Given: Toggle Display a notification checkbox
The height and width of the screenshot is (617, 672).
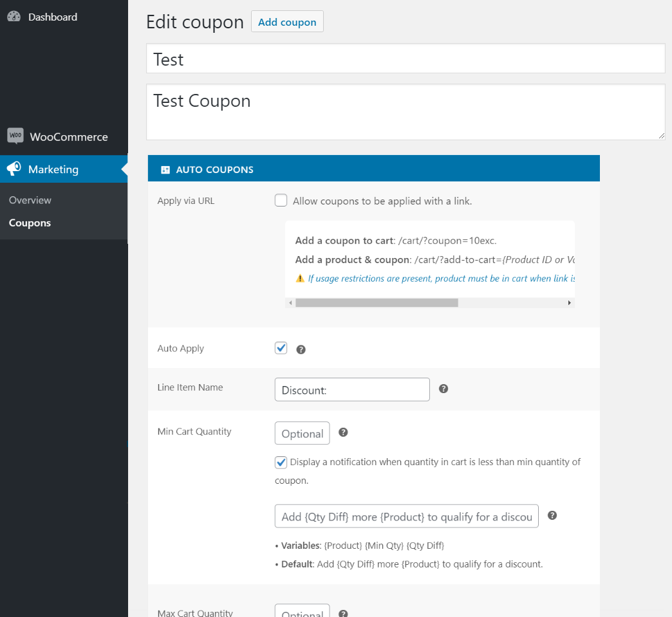Looking at the screenshot, I should (x=281, y=463).
